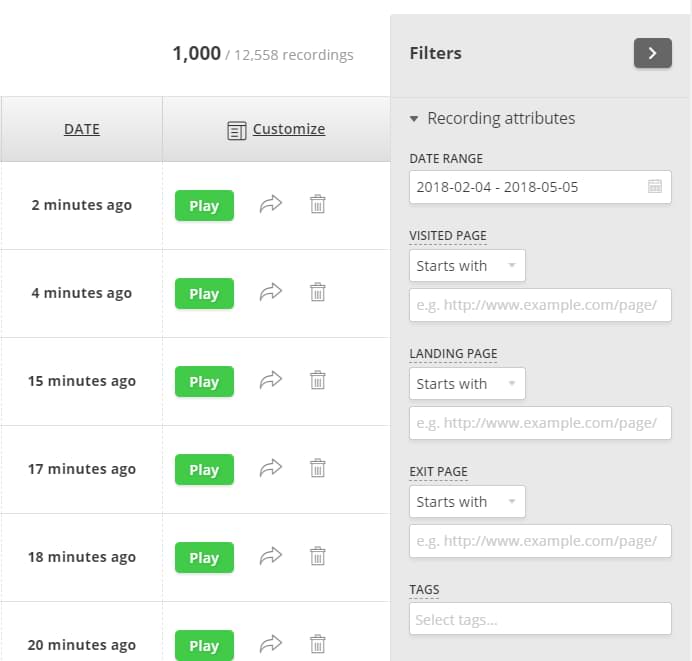Share the 2 minutes ago recording
692x661 pixels.
point(271,204)
